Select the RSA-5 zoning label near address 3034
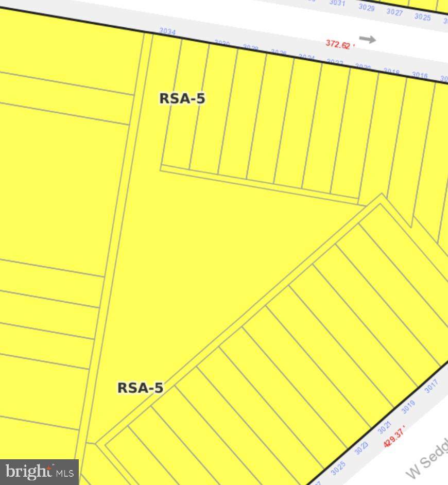The image size is (448, 485). [182, 98]
